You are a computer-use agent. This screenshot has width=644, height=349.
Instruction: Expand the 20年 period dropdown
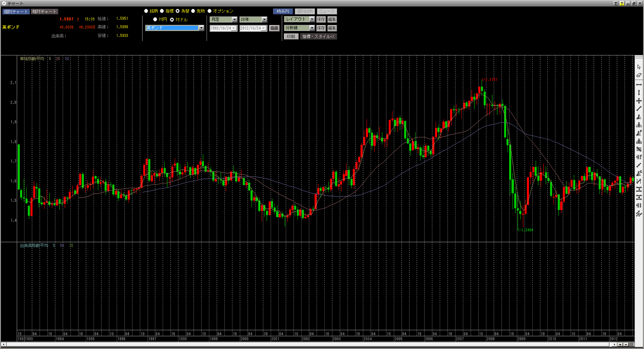pyautogui.click(x=253, y=19)
